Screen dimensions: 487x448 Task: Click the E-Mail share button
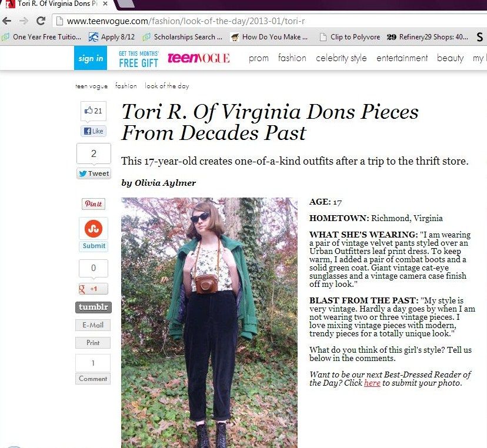pos(93,325)
